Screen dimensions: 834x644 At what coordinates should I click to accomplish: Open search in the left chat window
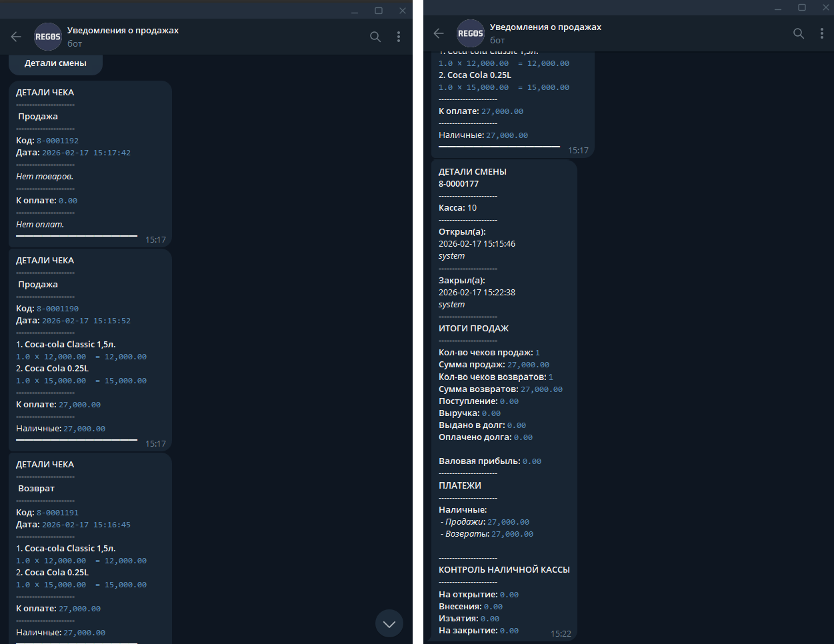(x=375, y=37)
